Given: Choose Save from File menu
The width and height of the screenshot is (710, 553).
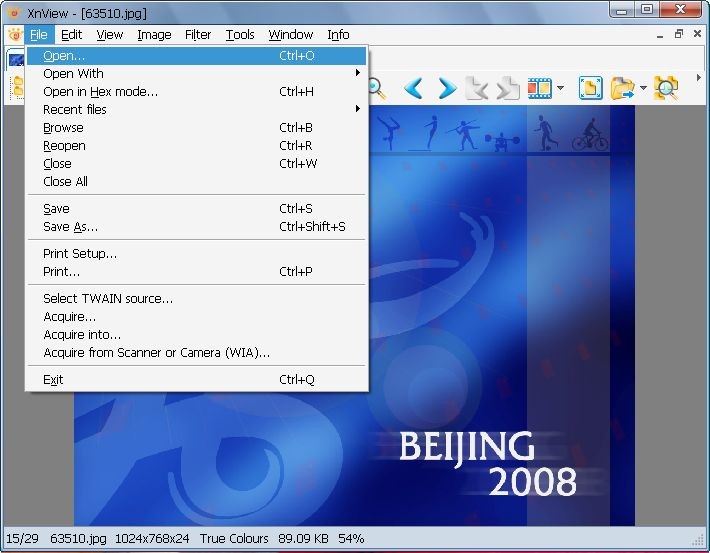Looking at the screenshot, I should point(197,209).
